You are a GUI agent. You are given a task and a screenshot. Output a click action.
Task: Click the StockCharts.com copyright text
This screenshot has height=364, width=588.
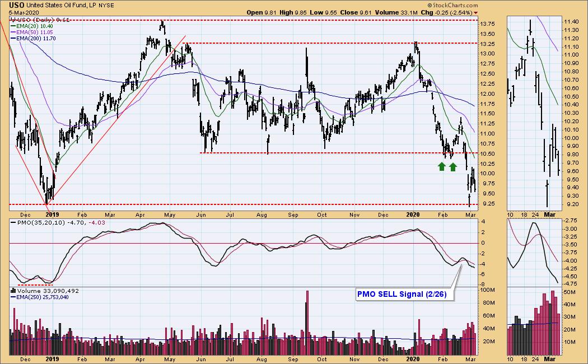tap(453, 5)
